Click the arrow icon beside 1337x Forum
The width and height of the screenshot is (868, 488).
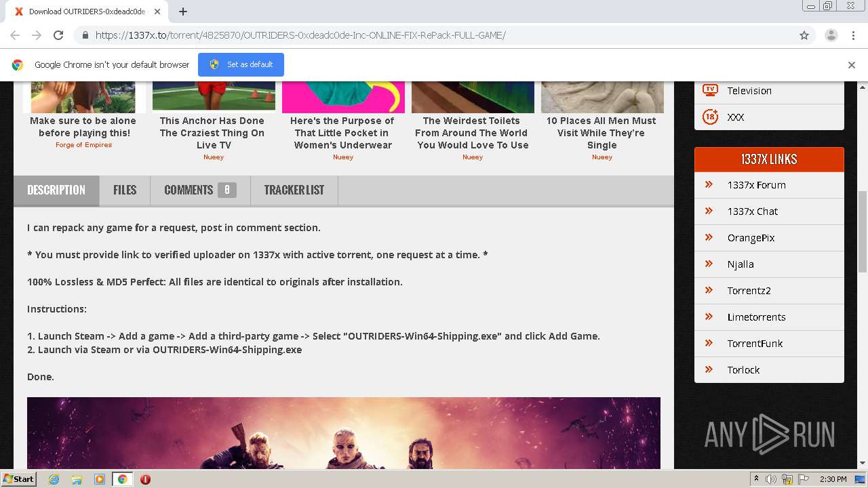[709, 184]
